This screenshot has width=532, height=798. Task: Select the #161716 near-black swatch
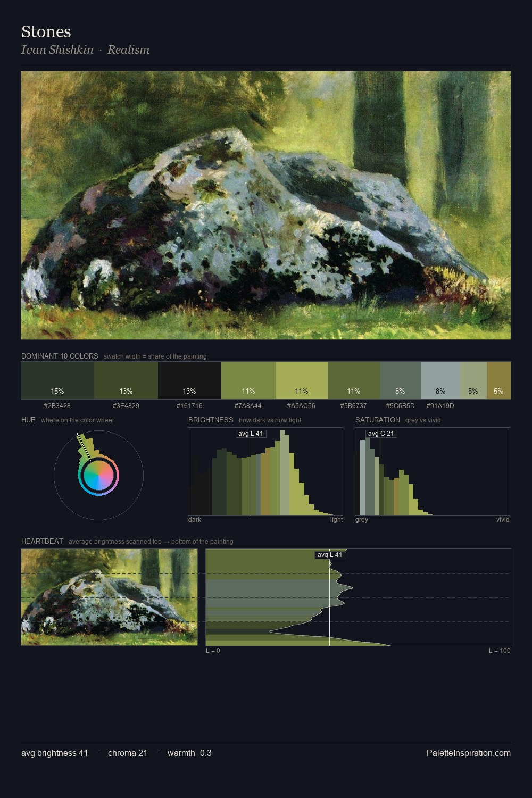tap(189, 380)
